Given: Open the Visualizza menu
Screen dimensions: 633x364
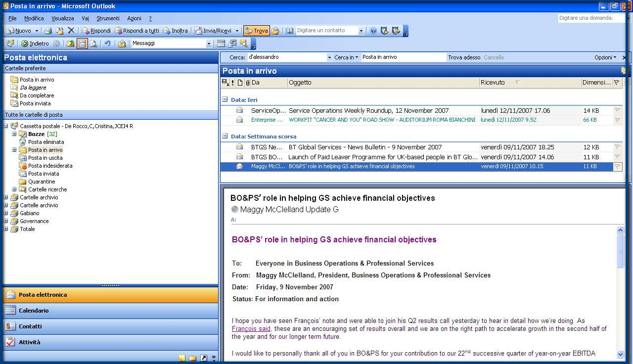Looking at the screenshot, I should coord(63,18).
